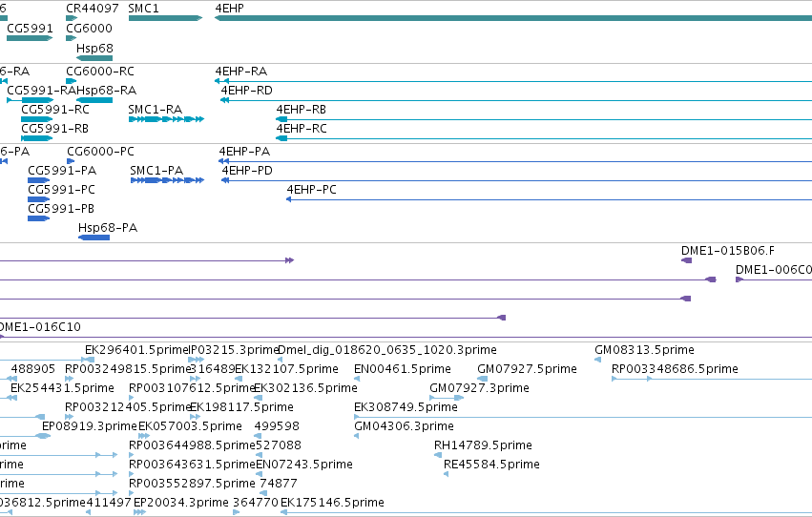Image resolution: width=812 pixels, height=517 pixels.
Task: Select EST RP003348686.5prime
Action: (x=712, y=379)
